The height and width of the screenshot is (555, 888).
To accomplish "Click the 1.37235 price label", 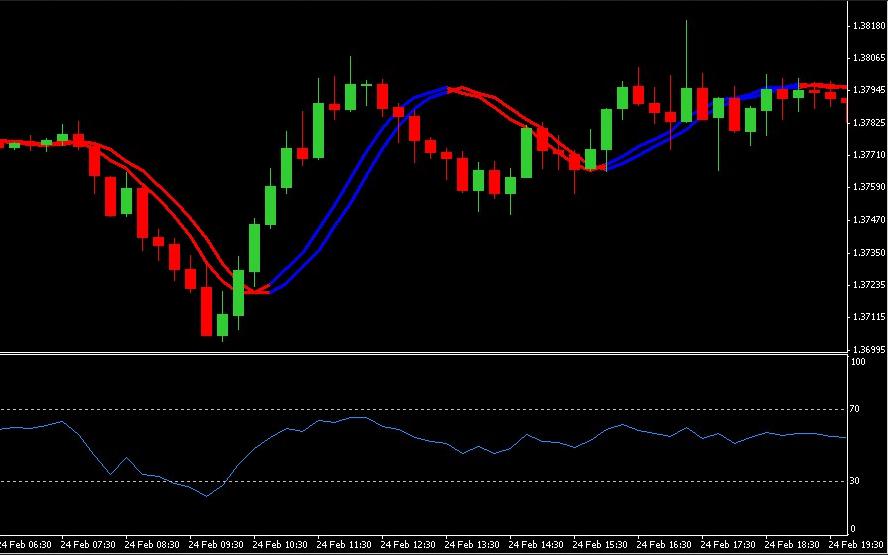I will 868,285.
